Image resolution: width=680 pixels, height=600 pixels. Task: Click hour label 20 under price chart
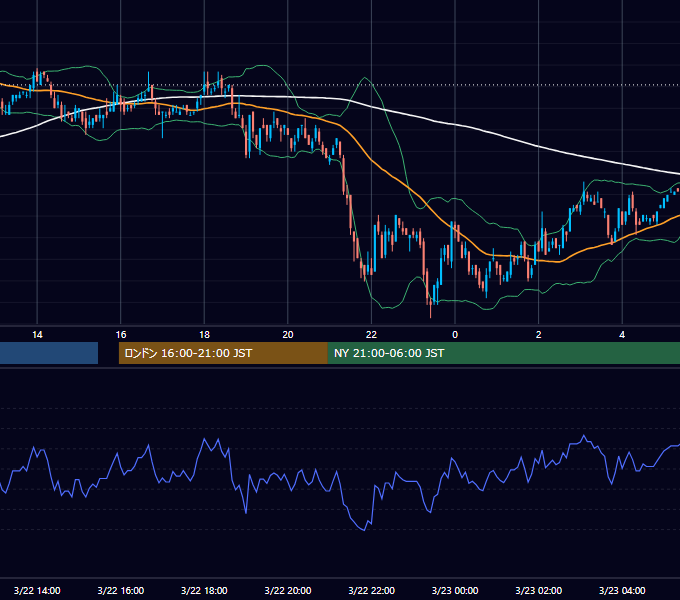click(x=288, y=335)
